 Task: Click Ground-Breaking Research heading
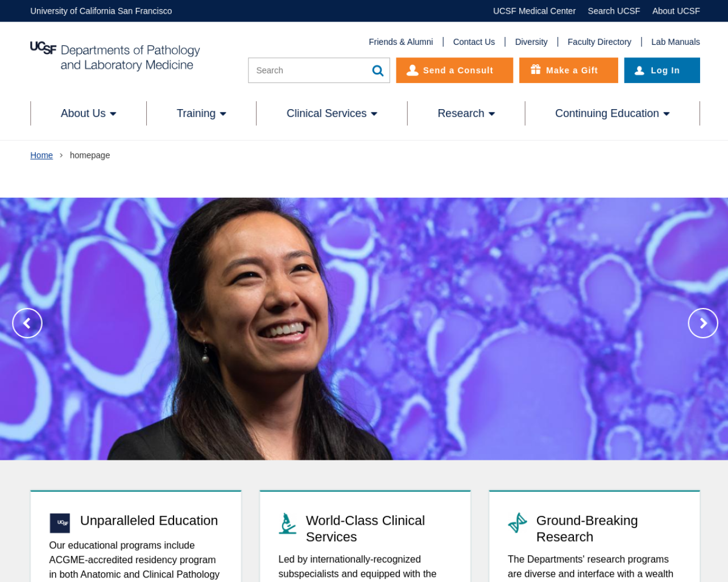click(587, 529)
